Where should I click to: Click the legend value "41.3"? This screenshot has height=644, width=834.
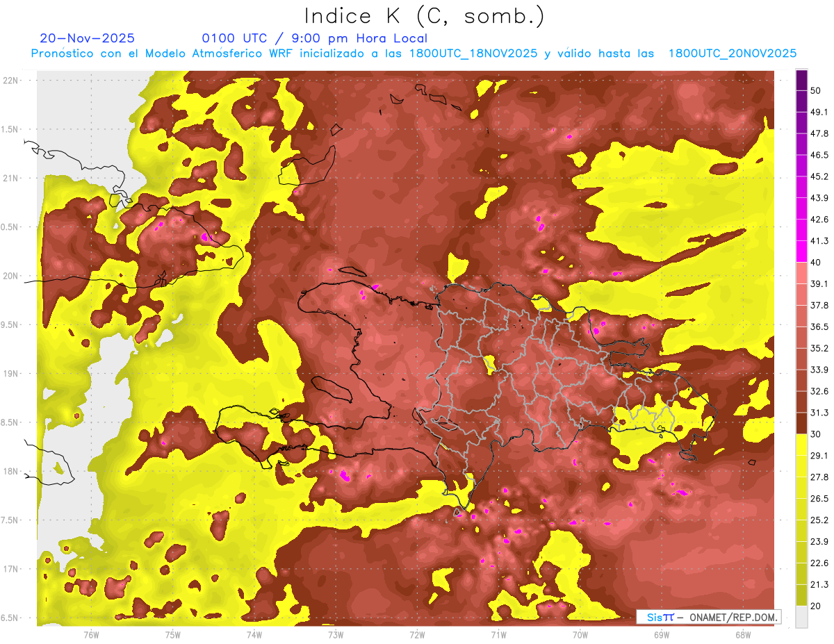tap(819, 241)
